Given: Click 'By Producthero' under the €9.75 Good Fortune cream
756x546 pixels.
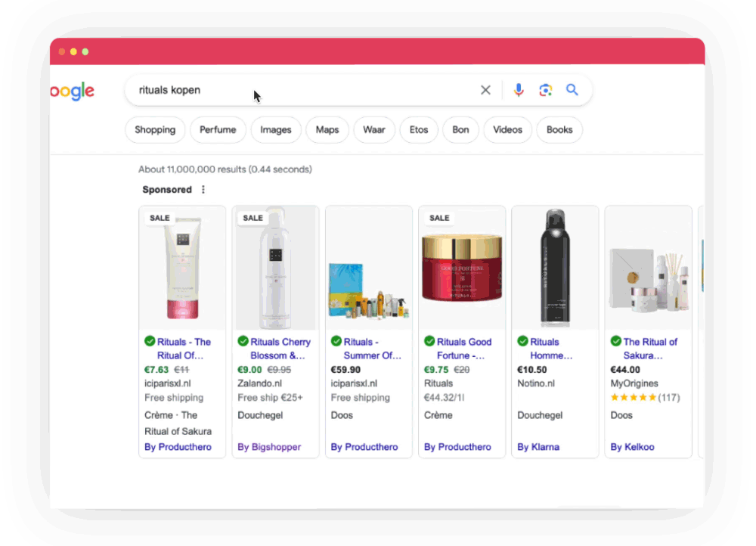Looking at the screenshot, I should point(457,447).
